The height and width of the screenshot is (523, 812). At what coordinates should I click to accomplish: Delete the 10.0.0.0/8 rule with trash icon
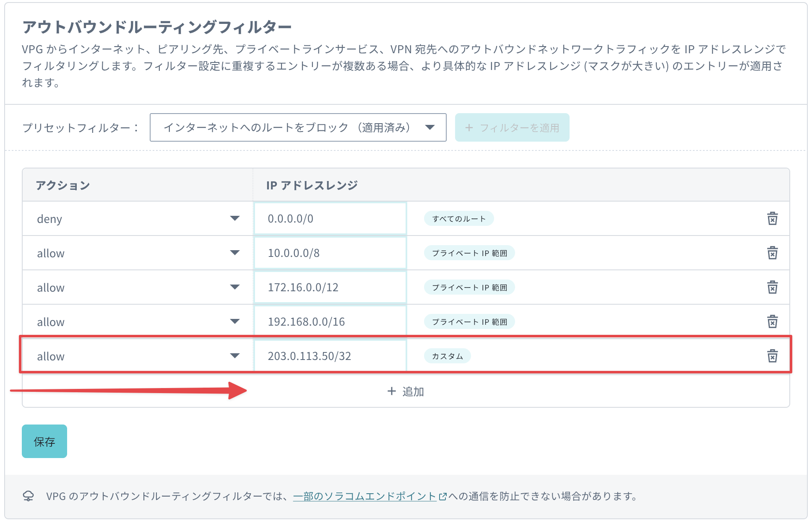tap(772, 253)
